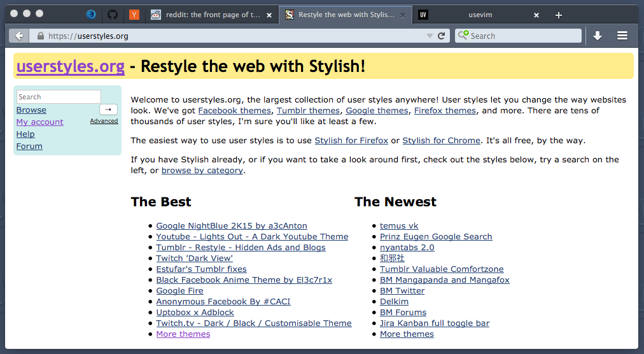Open the Delkim link

(395, 301)
